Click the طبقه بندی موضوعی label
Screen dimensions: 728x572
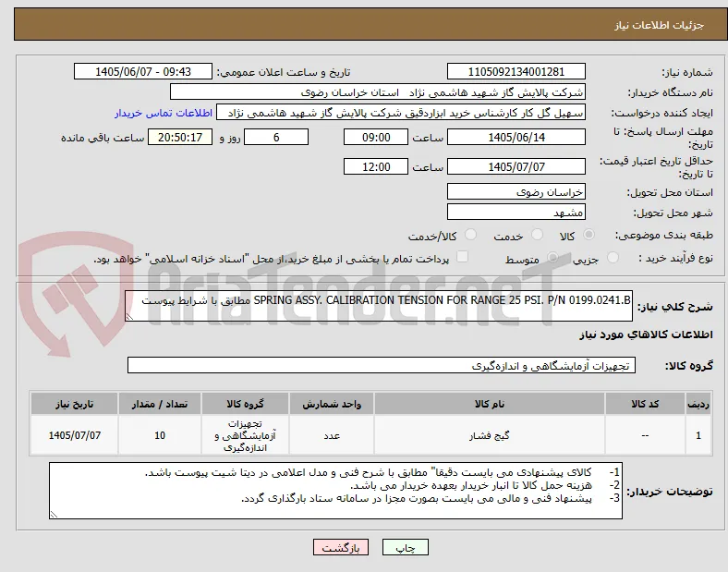click(664, 236)
